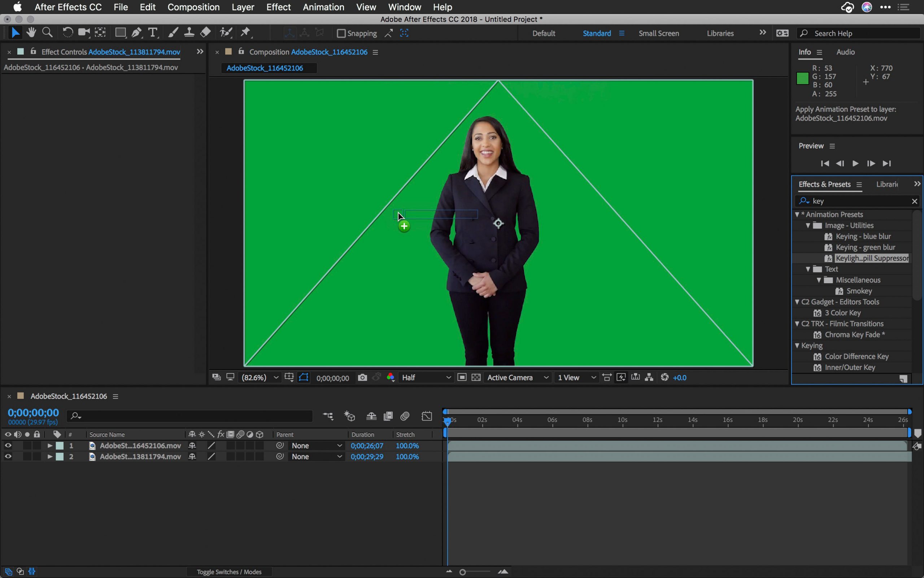Image resolution: width=924 pixels, height=578 pixels.
Task: Clear the effects search field with X
Action: 915,201
